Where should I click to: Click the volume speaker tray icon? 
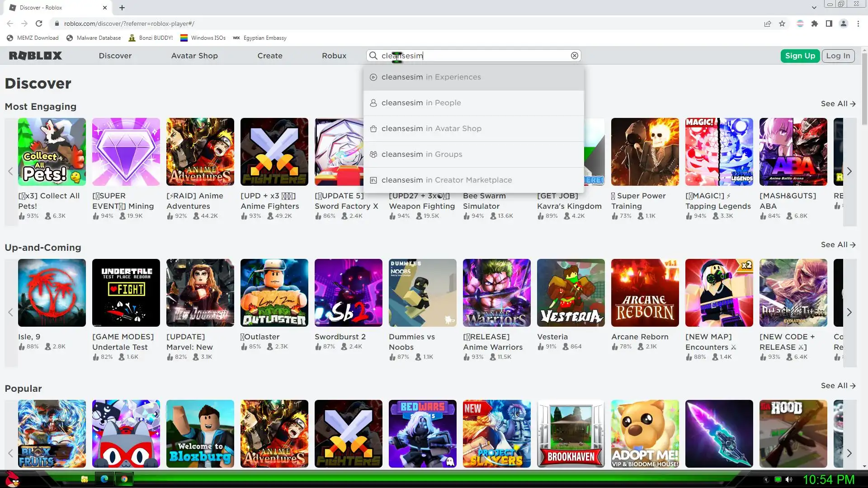click(789, 479)
